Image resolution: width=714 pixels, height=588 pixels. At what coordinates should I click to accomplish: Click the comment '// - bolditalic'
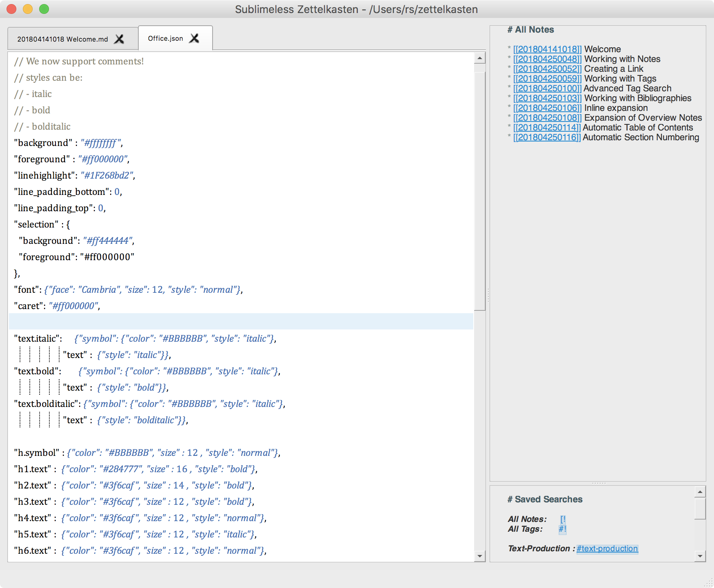pos(42,126)
